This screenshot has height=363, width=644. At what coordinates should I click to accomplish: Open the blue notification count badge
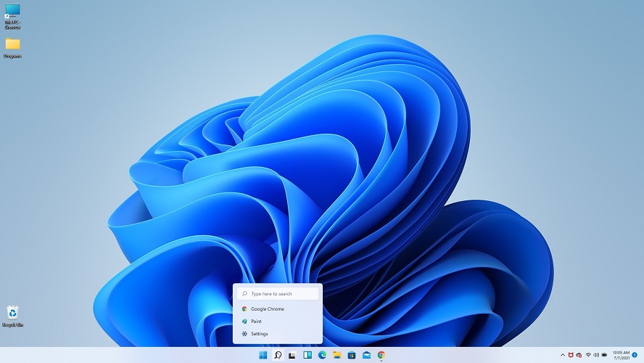pos(635,355)
